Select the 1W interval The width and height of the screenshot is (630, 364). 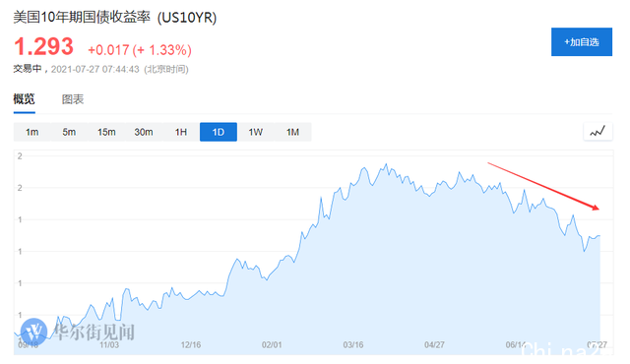point(256,132)
